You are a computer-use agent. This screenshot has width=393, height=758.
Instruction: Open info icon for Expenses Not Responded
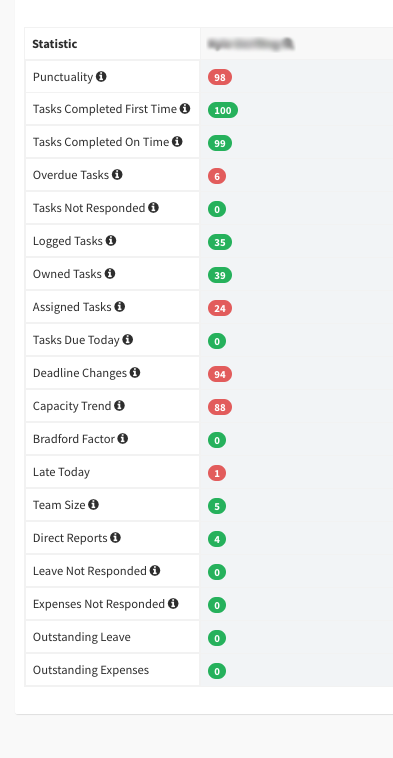[173, 603]
